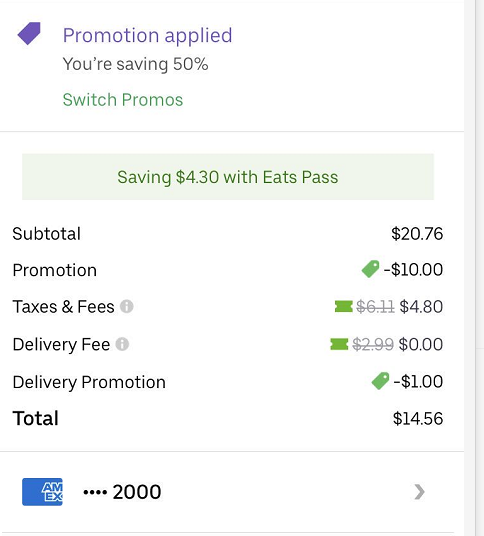Click the struck-through $2.99 delivery price
This screenshot has width=484, height=536.
(373, 344)
